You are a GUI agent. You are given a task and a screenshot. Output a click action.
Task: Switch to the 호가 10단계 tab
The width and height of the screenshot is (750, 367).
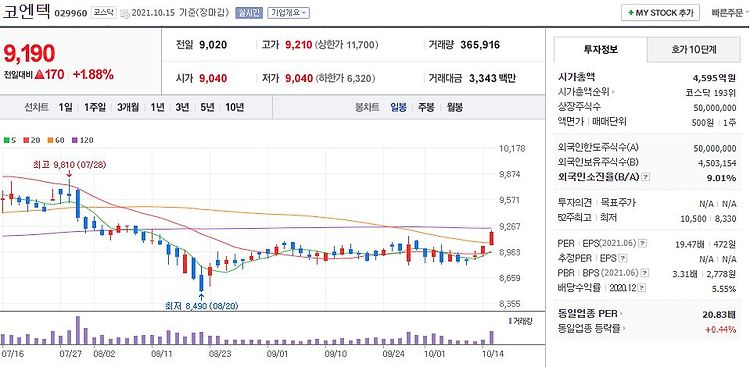click(x=695, y=49)
